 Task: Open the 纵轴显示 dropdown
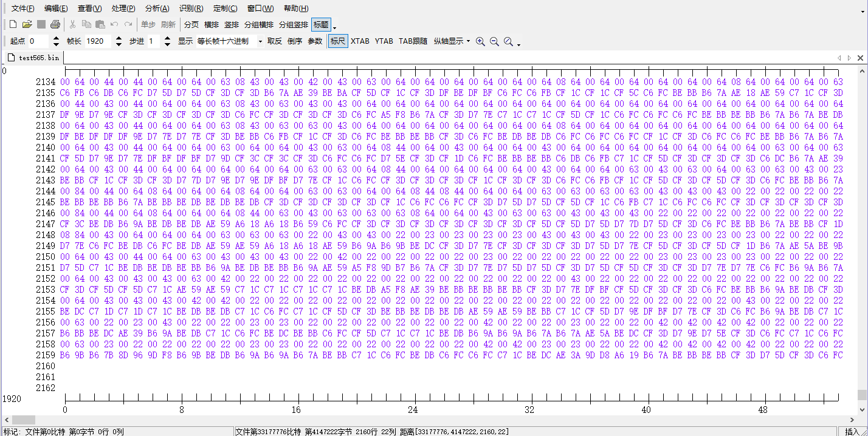pos(453,41)
